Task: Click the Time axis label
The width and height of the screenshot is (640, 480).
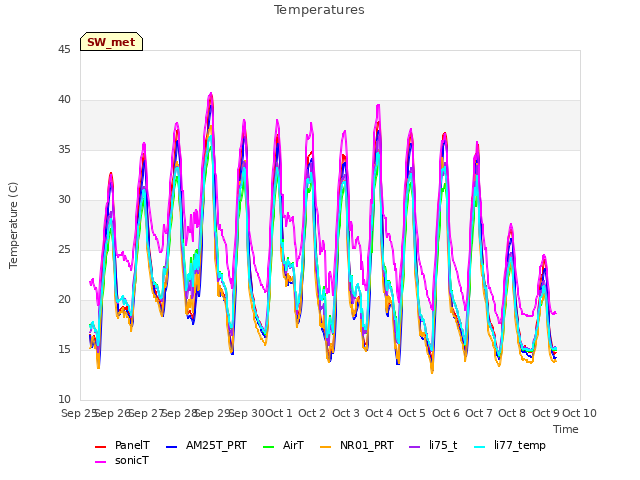Action: 566,429
